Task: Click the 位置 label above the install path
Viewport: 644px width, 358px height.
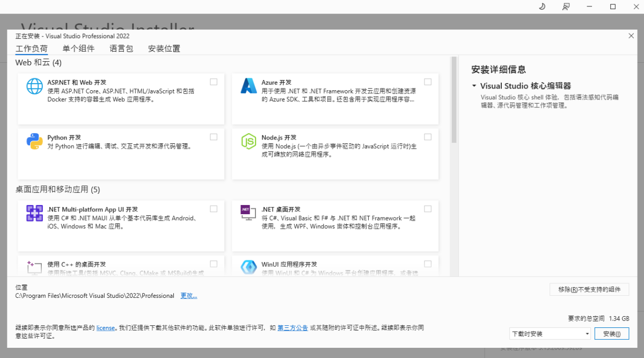Action: click(21, 288)
